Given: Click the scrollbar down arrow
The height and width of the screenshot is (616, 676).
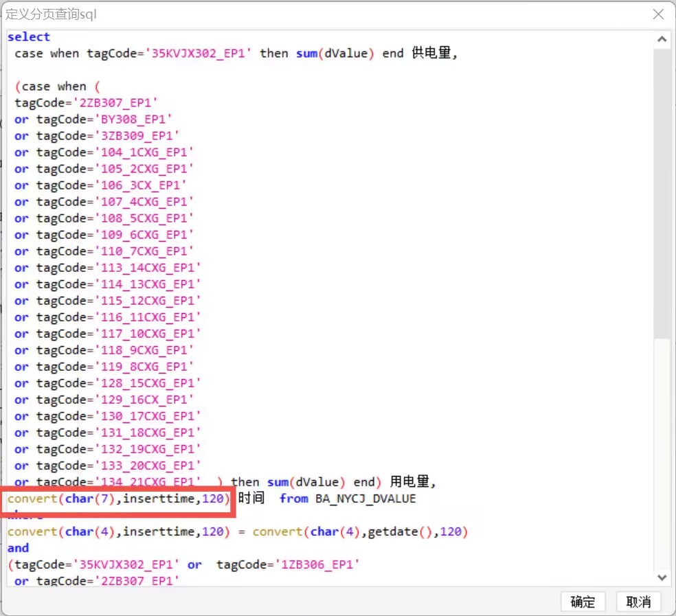Looking at the screenshot, I should [x=662, y=578].
